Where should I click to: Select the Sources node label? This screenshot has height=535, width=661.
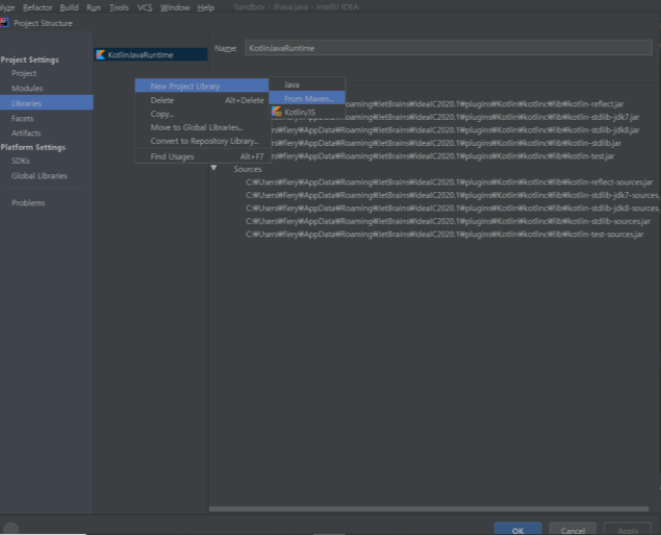pos(247,169)
